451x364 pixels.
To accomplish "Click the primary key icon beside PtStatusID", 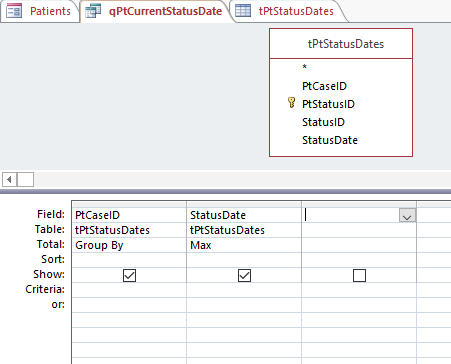I will pos(291,103).
